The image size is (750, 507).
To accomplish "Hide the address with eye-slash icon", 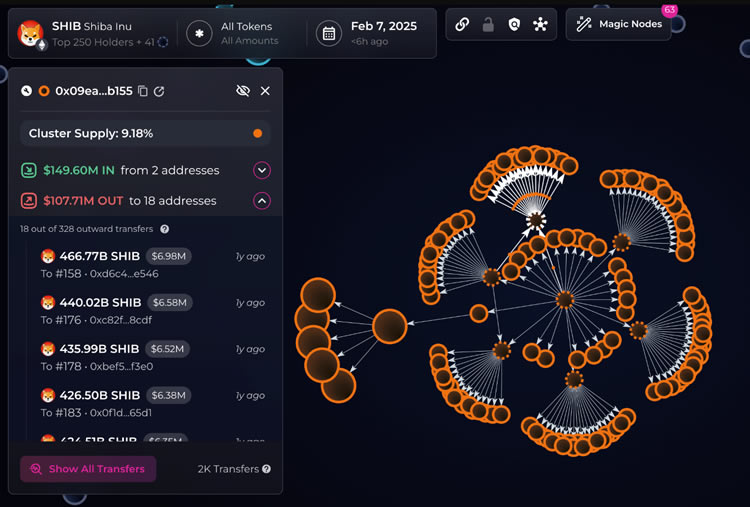I will (242, 91).
